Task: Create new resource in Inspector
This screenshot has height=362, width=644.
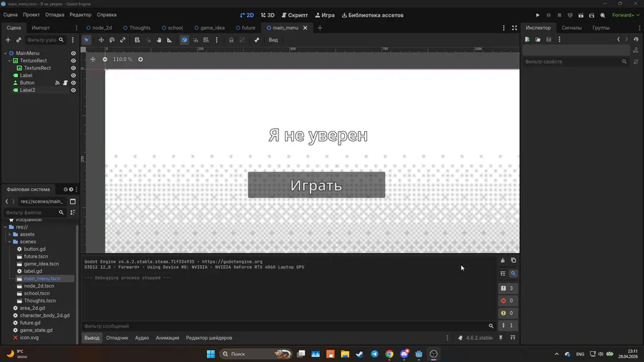Action: (x=527, y=39)
